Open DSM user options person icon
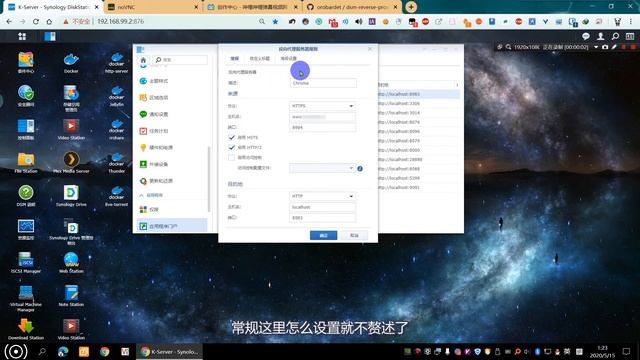This screenshot has height=360, width=640. [x=600, y=36]
